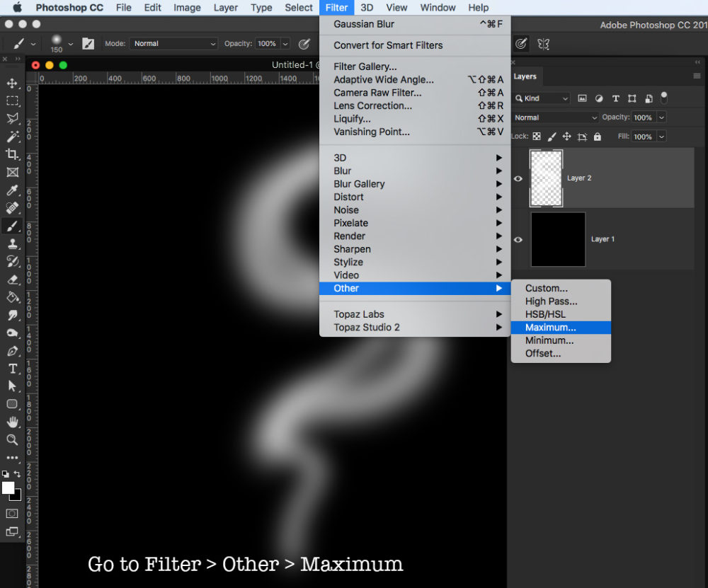This screenshot has width=708, height=588.
Task: Select the Type tool
Action: (12, 369)
